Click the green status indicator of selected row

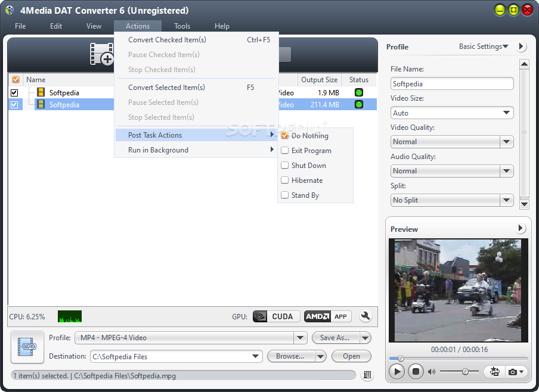pos(358,104)
